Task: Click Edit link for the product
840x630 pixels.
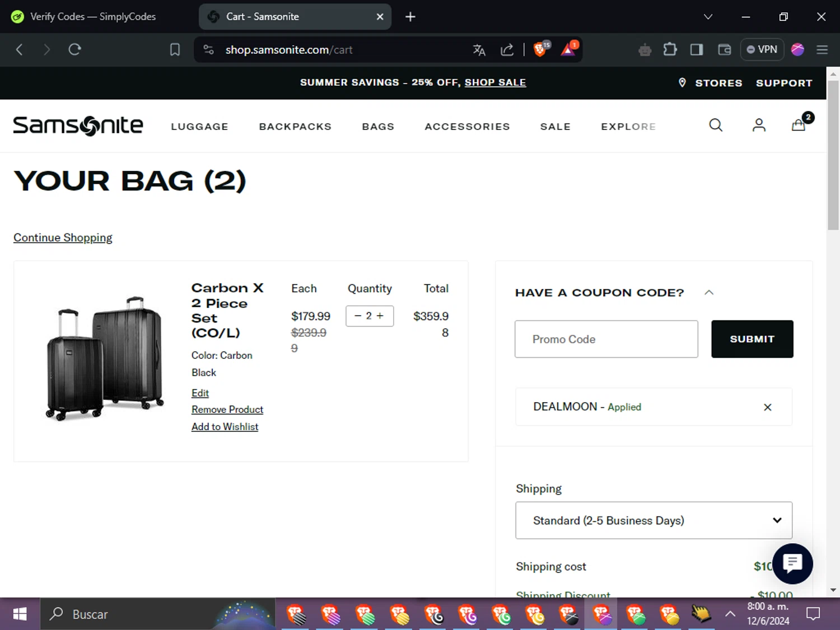Action: click(x=200, y=393)
